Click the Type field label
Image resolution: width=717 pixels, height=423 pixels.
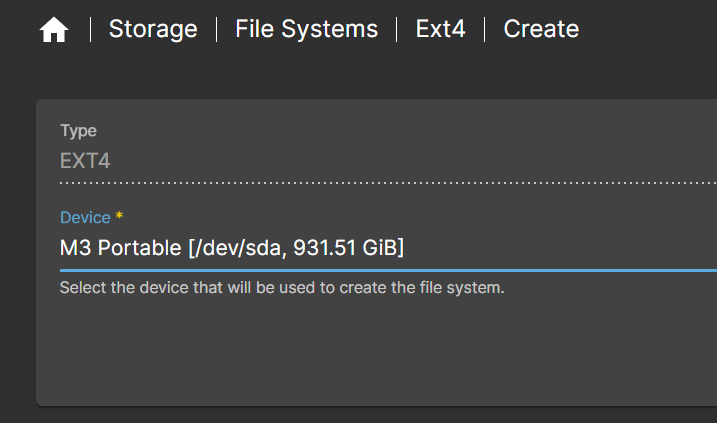coord(78,131)
